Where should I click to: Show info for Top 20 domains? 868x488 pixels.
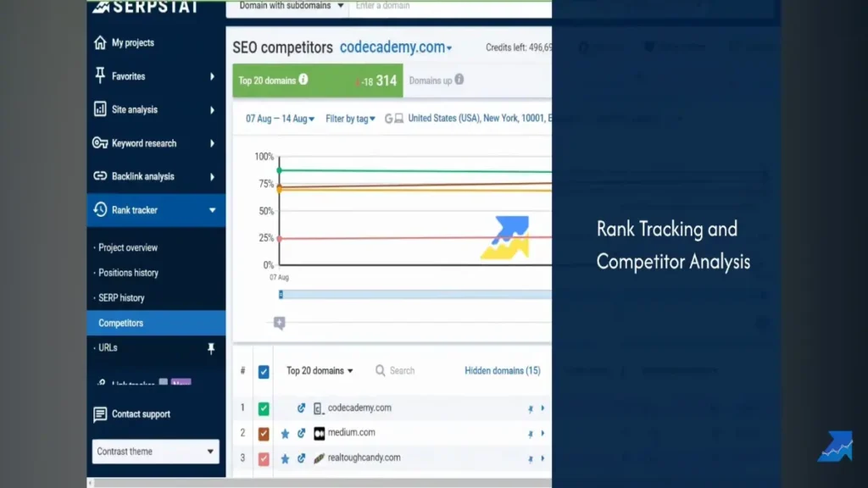303,80
